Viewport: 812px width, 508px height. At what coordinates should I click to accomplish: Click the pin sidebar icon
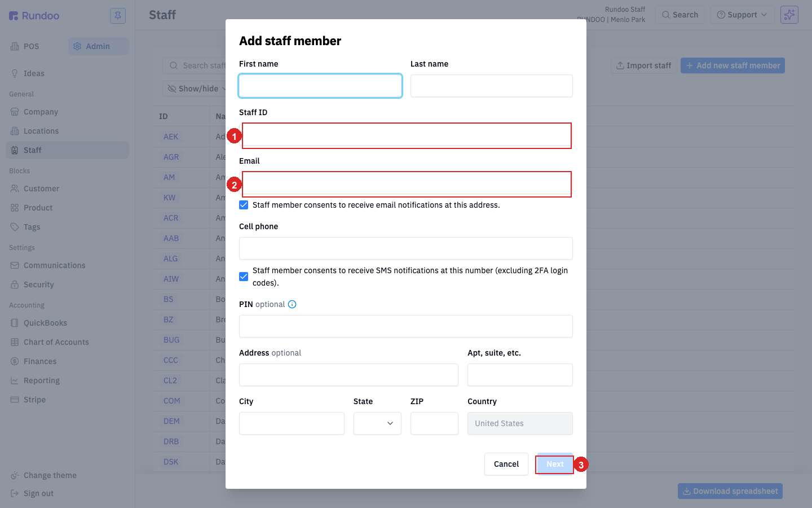pos(118,16)
